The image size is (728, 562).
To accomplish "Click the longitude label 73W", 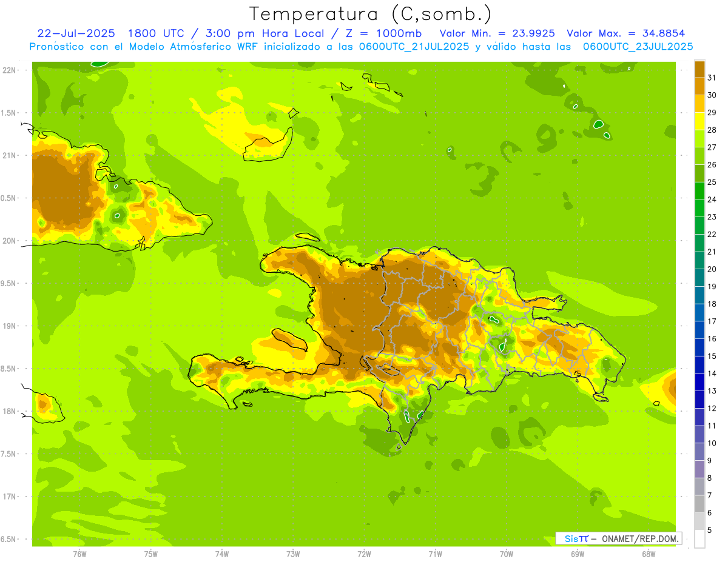I will tap(293, 554).
